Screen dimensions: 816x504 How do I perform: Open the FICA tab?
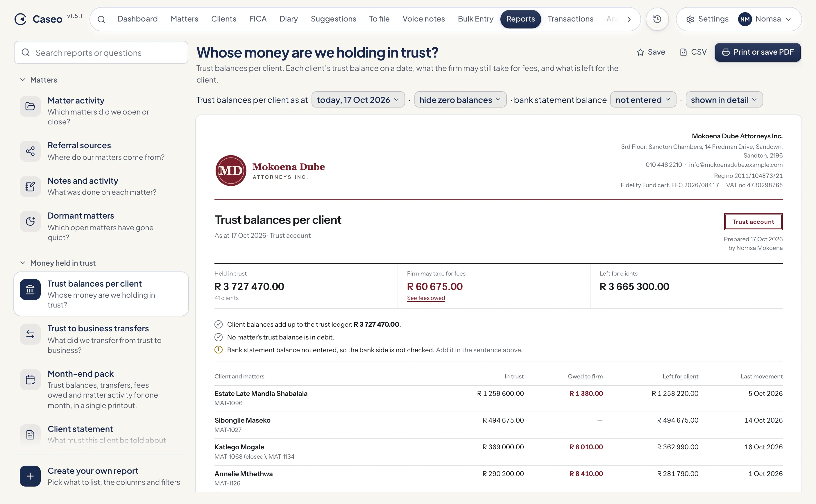click(x=257, y=19)
